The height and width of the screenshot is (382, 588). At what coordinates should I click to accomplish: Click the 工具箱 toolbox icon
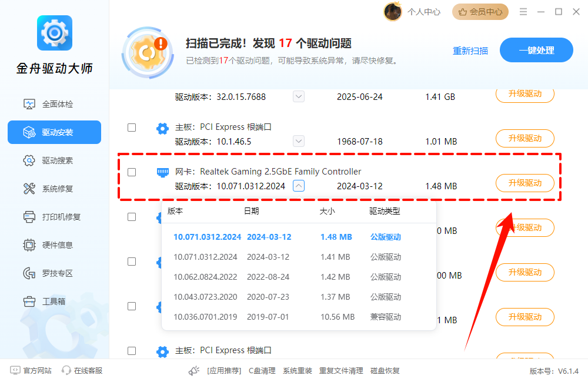pos(29,301)
